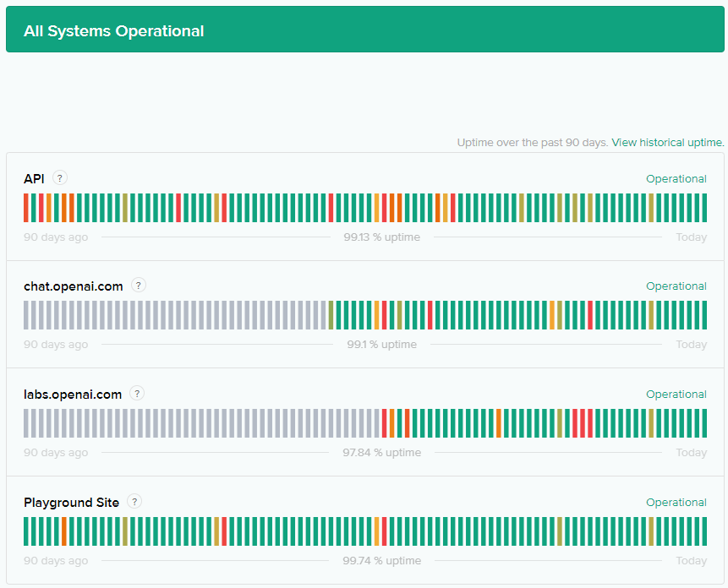Select '90 days ago' label under API timeline
The width and height of the screenshot is (728, 588).
point(56,237)
